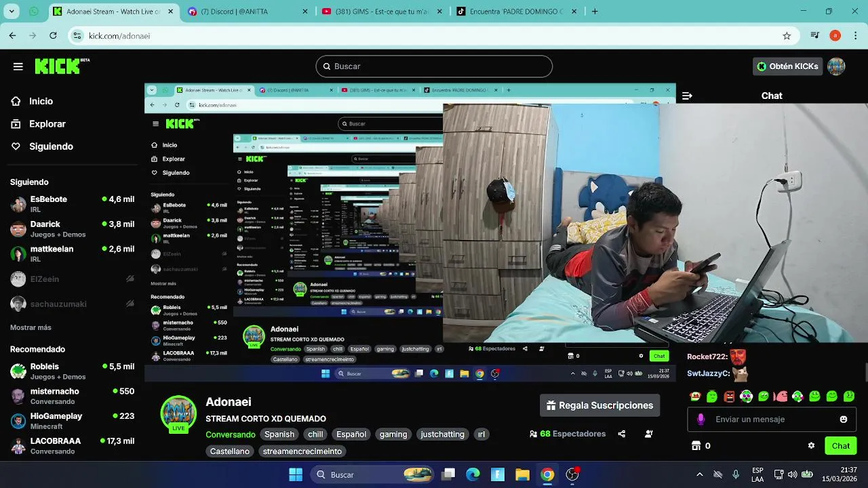Screen dimensions: 868x488
Task: Click the Buscar search field on Kick
Action: click(434, 66)
